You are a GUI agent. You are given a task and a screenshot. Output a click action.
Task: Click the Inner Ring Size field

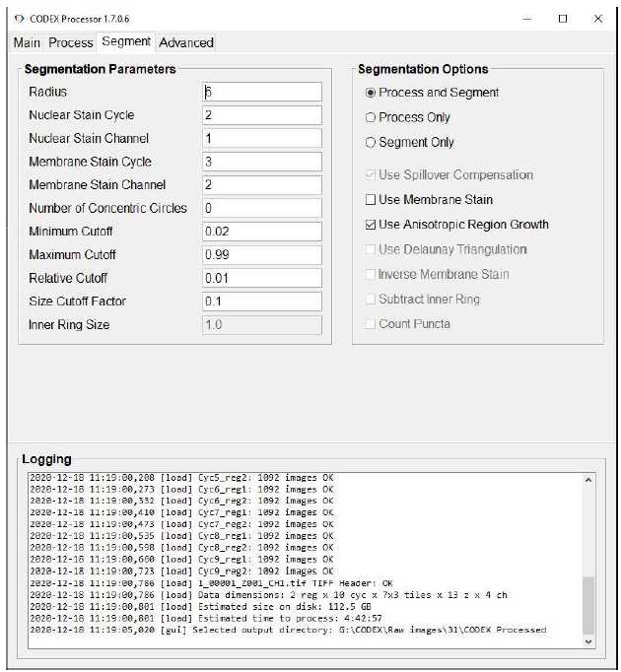(x=262, y=325)
